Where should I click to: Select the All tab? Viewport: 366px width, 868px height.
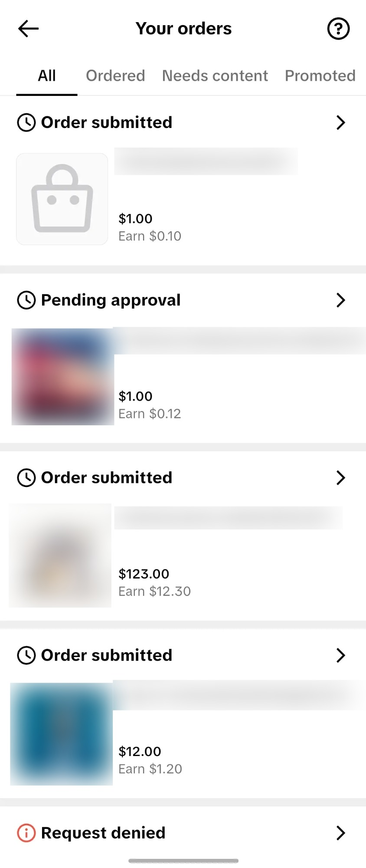47,76
